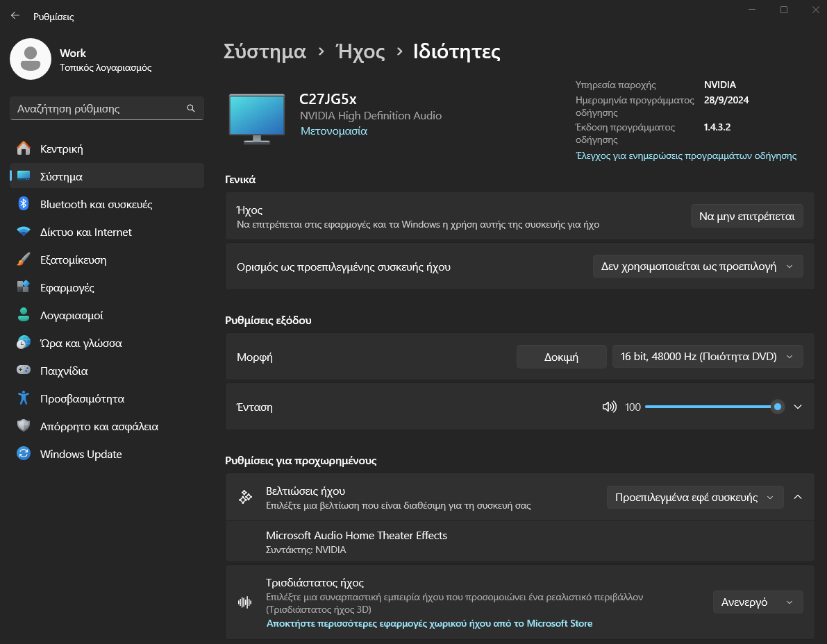
Task: Click the search magnifier icon
Action: [191, 109]
